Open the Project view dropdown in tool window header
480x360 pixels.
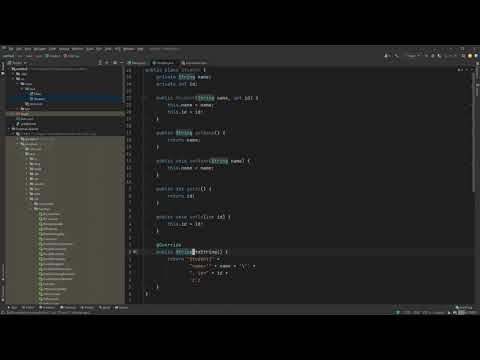click(x=17, y=63)
